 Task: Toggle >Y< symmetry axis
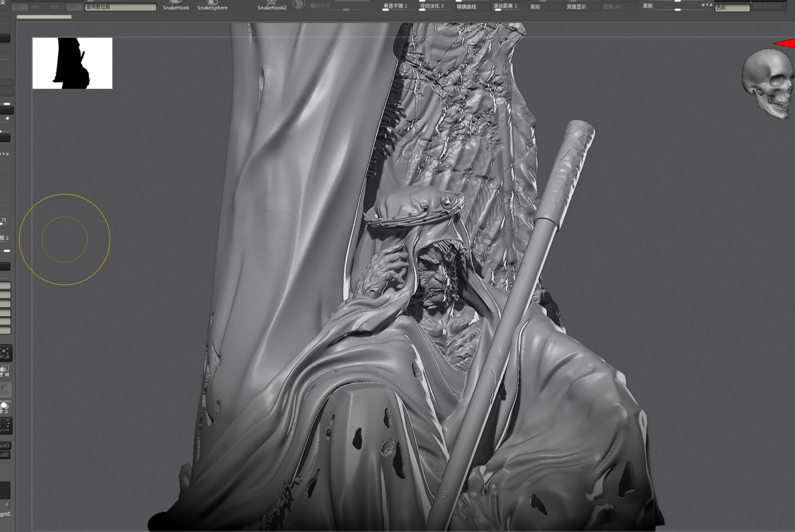pos(35,7)
